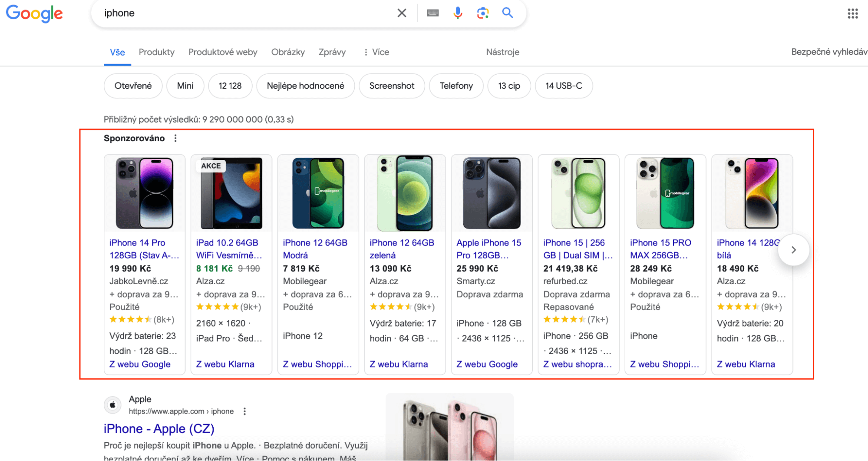Click Z webu Klarna under iPad 10.2
This screenshot has height=461, width=868.
225,364
